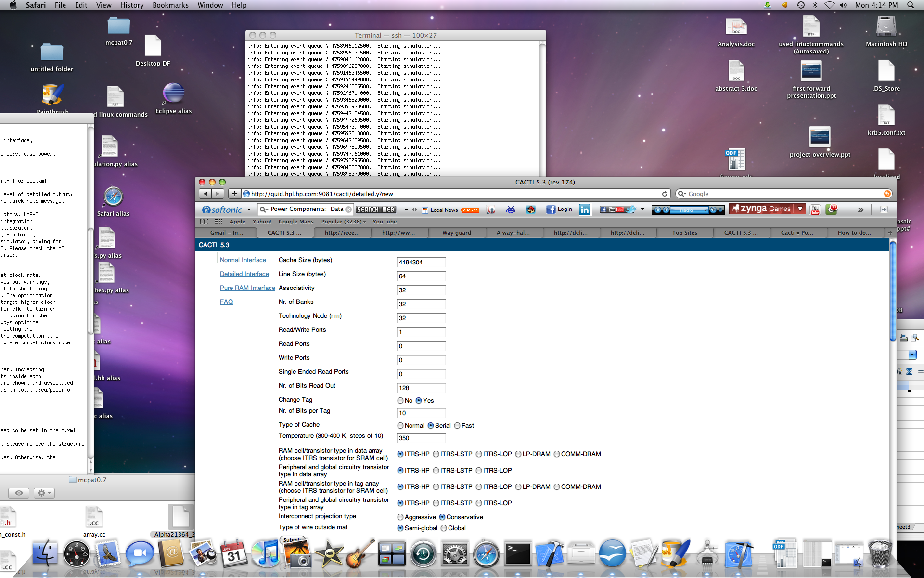Choose Aggressive interconnect projection type
The height and width of the screenshot is (578, 924).
coord(400,517)
